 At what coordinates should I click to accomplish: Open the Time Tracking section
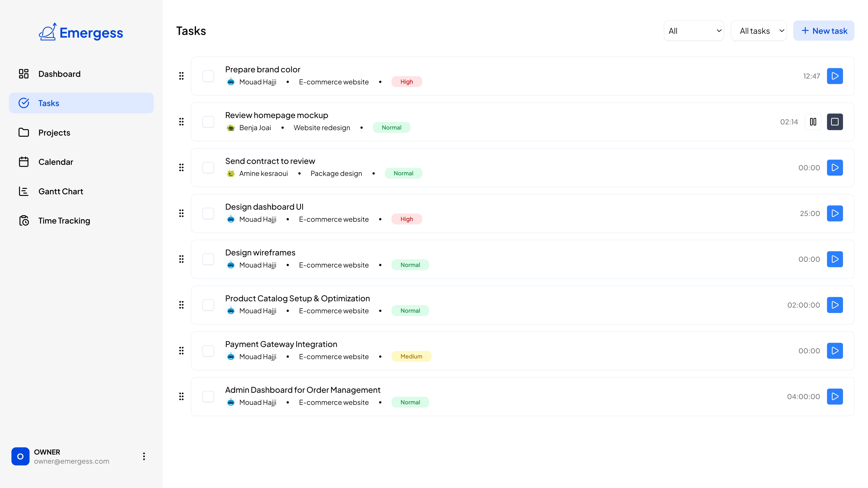[64, 221]
